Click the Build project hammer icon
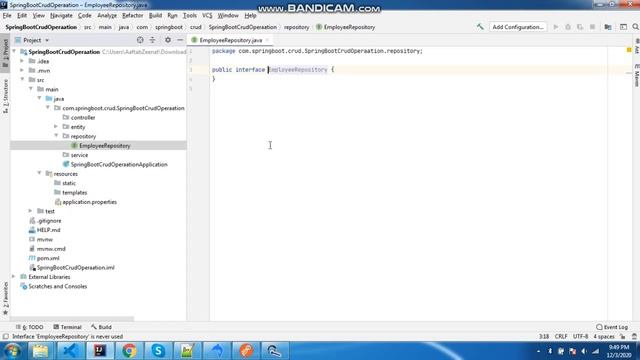The width and height of the screenshot is (640, 360). 480,27
